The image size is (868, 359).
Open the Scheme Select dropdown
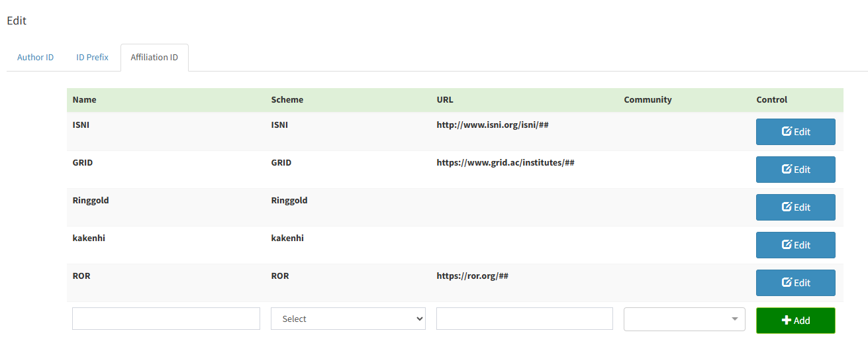(x=348, y=319)
